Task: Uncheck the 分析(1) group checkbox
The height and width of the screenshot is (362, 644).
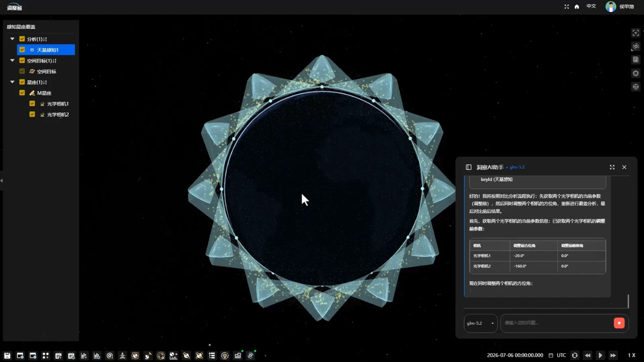Action: 22,39
